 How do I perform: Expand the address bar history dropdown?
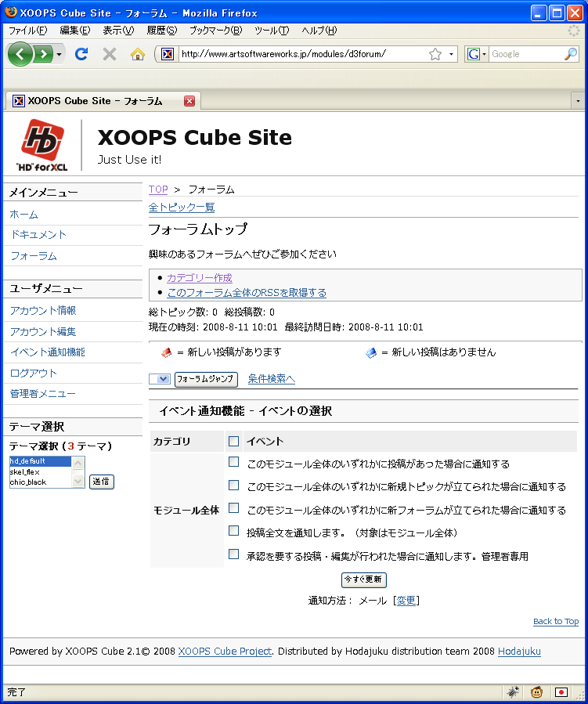coord(452,54)
